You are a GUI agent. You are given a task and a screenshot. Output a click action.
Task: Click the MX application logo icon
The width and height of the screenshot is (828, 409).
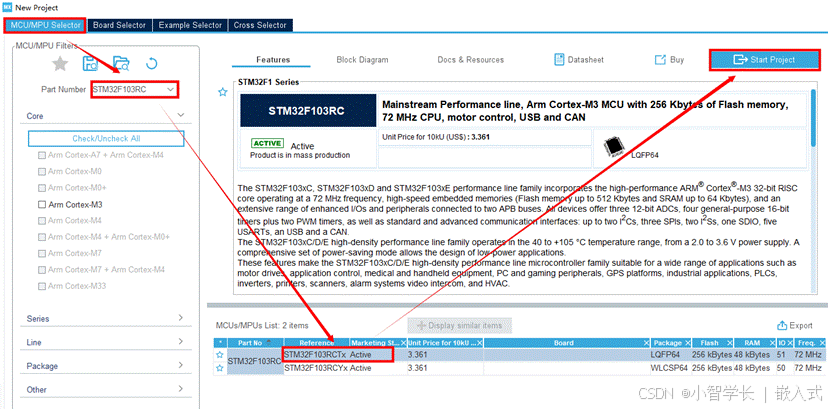[7, 7]
